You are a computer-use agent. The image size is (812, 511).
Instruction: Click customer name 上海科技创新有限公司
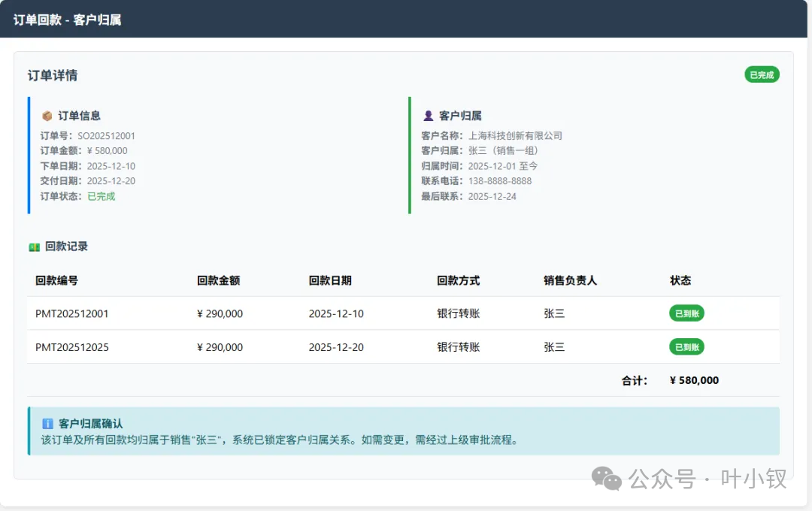[515, 136]
